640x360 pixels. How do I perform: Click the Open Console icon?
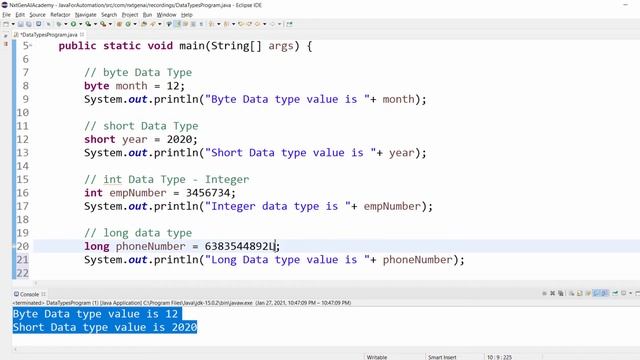[623, 293]
